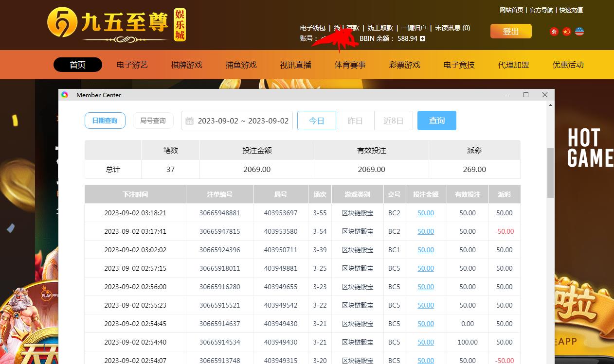The width and height of the screenshot is (614, 364).
Task: Select the Hong Kong flag language icon
Action: [x=554, y=32]
